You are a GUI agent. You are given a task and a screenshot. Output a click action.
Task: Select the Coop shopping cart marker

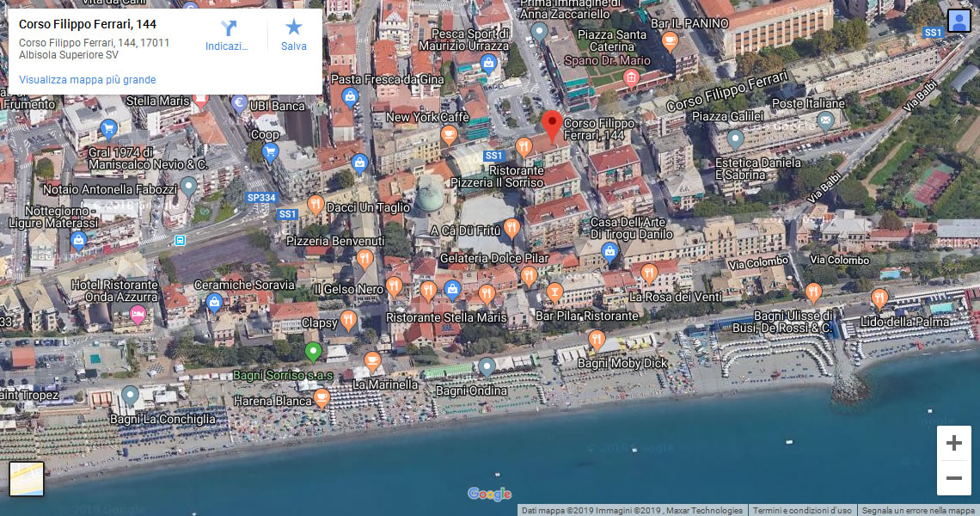pos(270,152)
